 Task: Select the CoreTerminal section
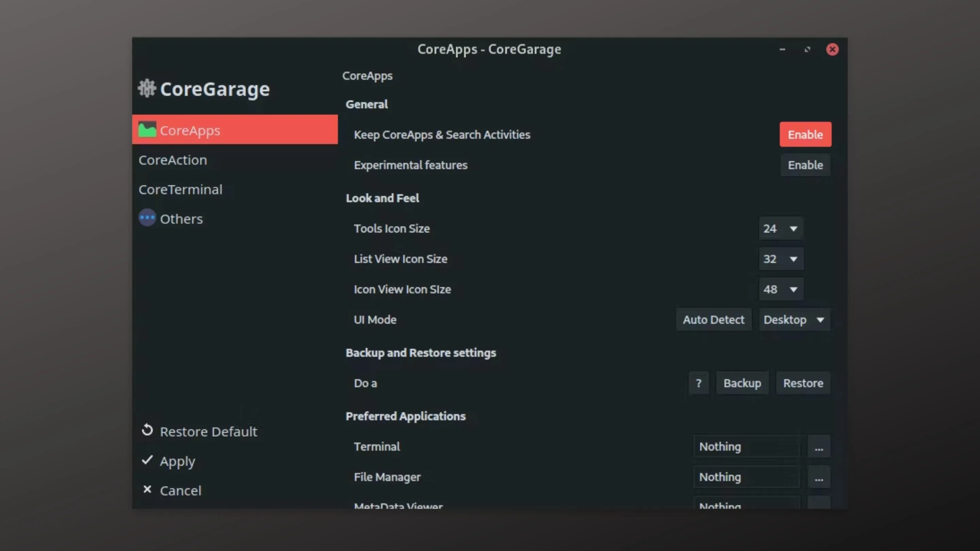point(181,189)
